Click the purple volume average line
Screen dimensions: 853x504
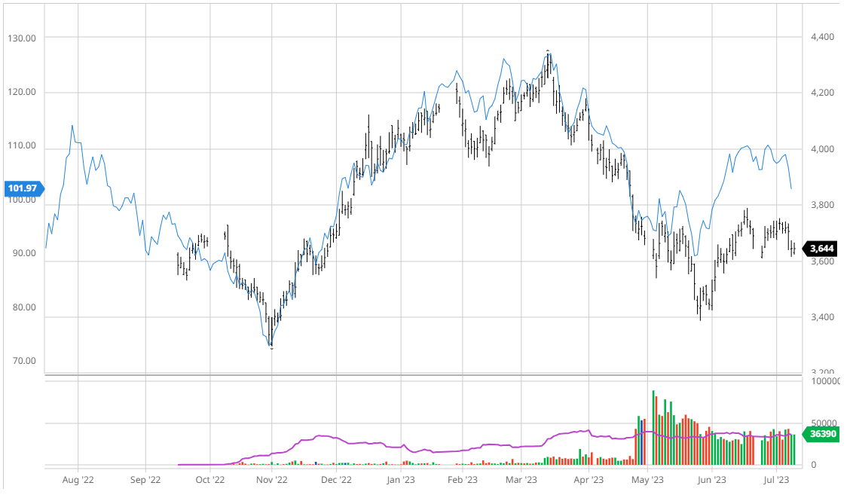[x=324, y=436]
